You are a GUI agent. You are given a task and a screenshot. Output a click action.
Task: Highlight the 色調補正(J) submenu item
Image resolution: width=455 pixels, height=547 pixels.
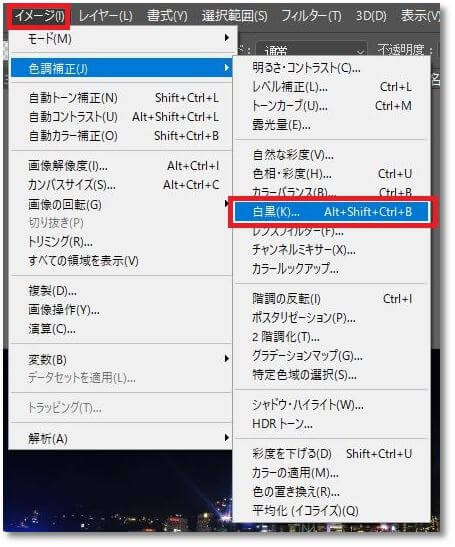point(121,68)
